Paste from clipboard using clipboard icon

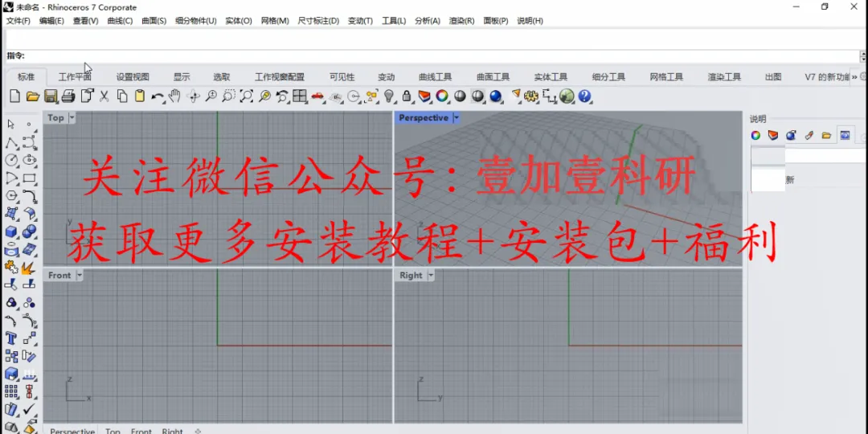[140, 96]
